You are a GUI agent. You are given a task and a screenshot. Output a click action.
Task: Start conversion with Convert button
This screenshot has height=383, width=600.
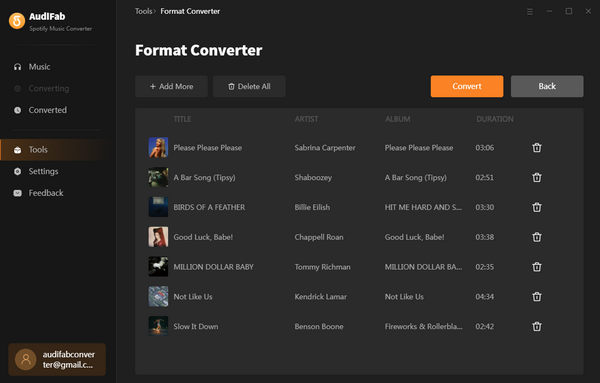pyautogui.click(x=467, y=86)
